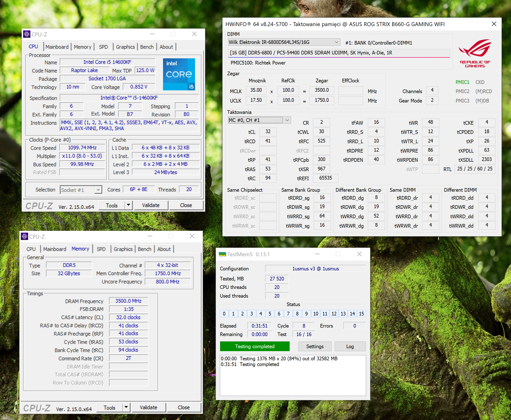Image resolution: width=511 pixels, height=420 pixels.
Task: Click Validate in the bottom CPU-Z window
Action: tap(148, 407)
